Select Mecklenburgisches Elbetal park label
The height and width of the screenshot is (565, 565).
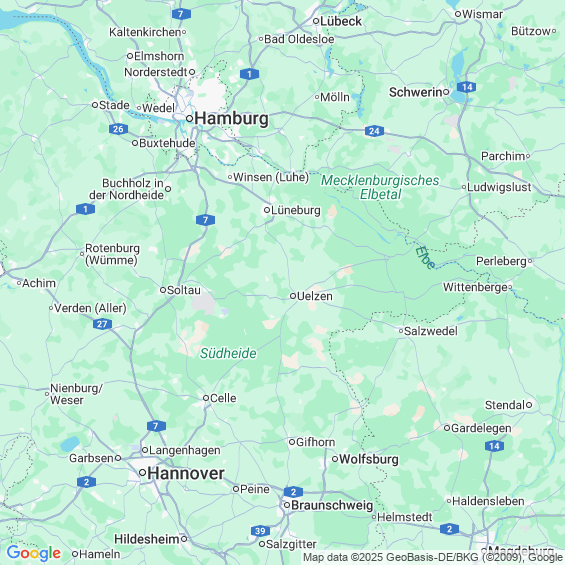[x=380, y=187]
